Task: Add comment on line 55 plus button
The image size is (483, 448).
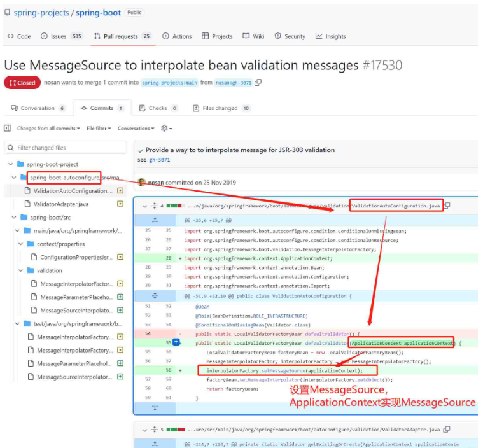Action: point(176,342)
